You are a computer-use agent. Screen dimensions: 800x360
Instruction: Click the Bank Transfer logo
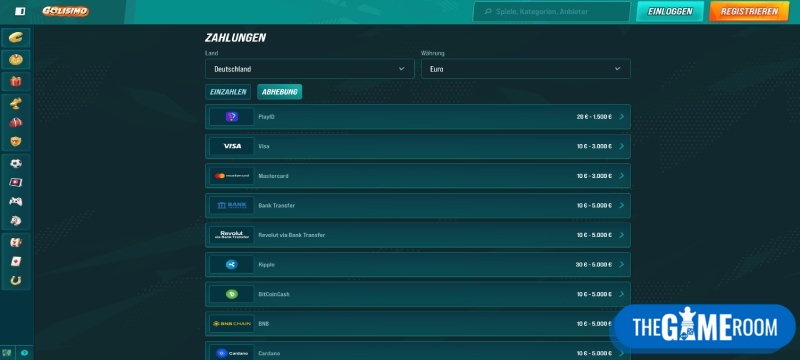pyautogui.click(x=232, y=205)
